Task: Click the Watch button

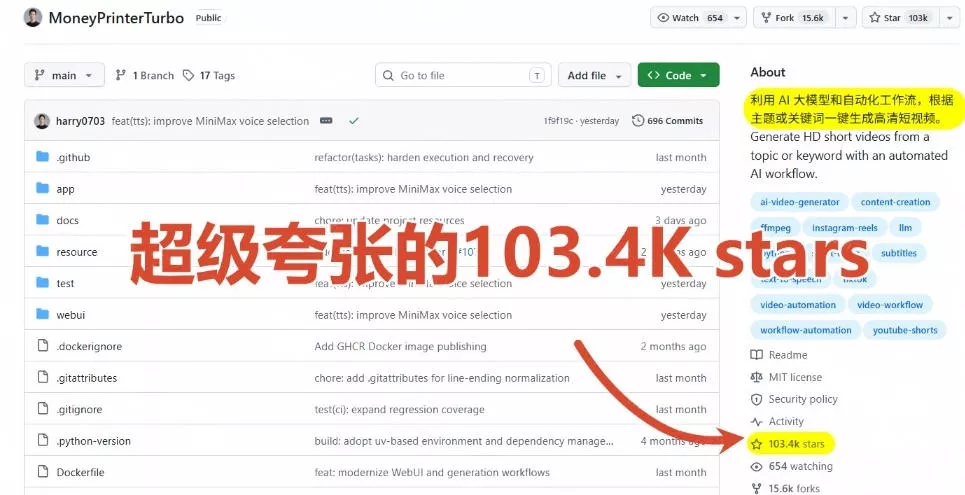Action: [x=691, y=18]
